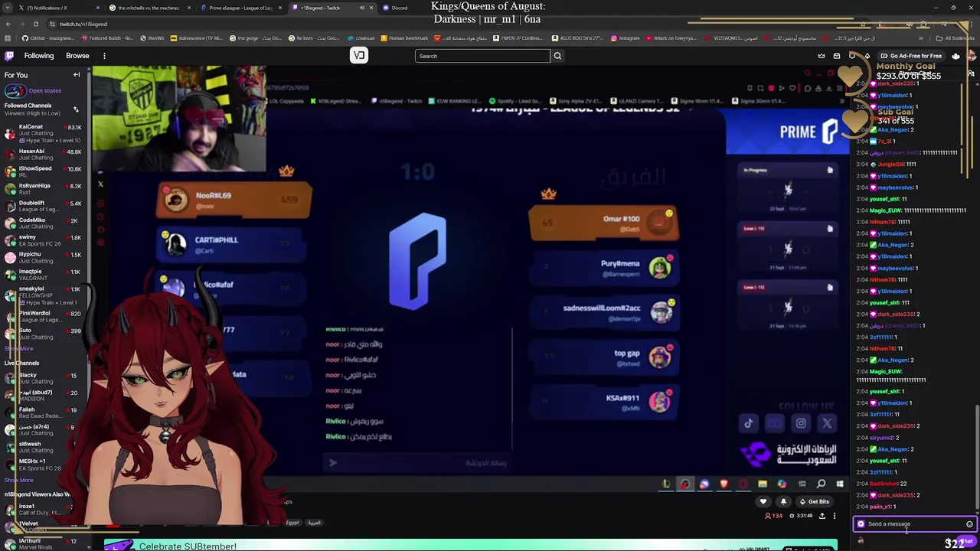
Task: Open the chat community users icon
Action: pyautogui.click(x=971, y=73)
